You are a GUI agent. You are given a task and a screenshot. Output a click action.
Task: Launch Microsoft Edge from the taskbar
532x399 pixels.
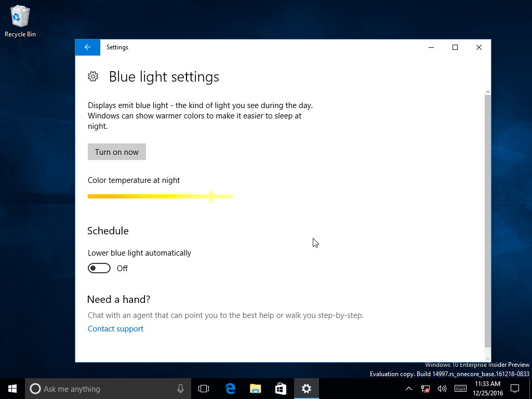pos(230,389)
